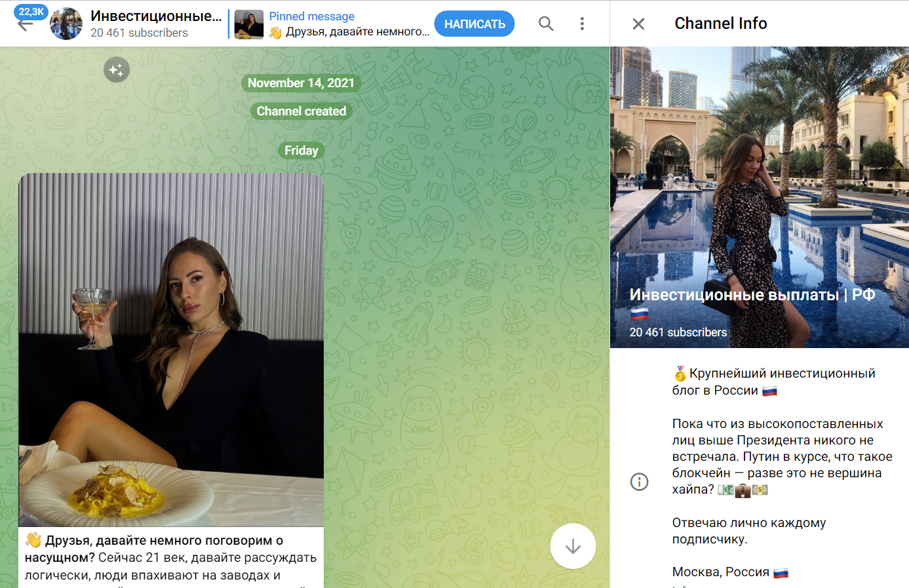Image resolution: width=909 pixels, height=588 pixels.
Task: Click the November 14, 2021 date badge
Action: [301, 83]
